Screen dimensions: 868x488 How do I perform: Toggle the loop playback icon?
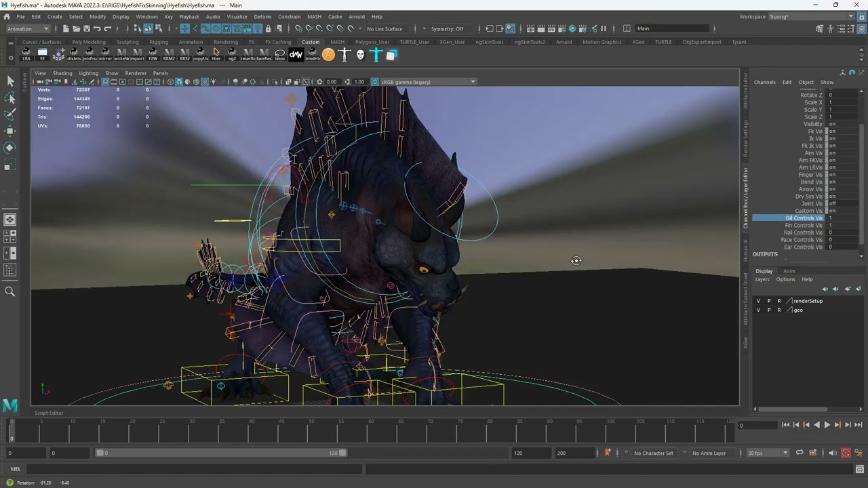tap(800, 453)
